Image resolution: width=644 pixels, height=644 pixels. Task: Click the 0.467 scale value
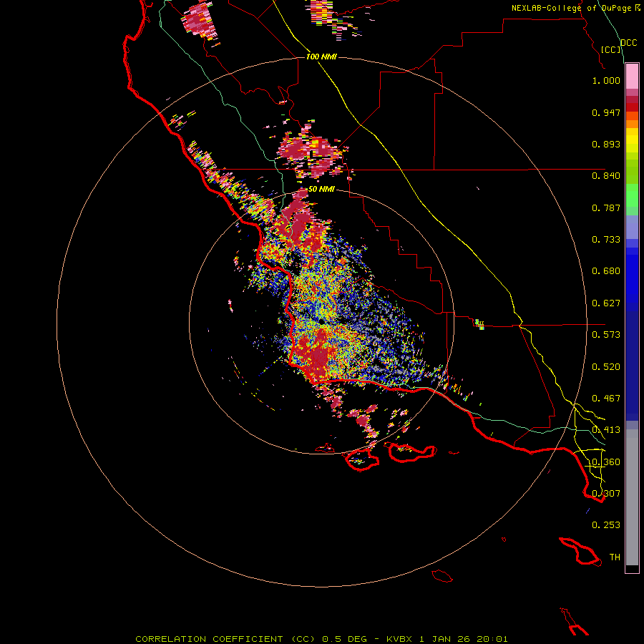606,399
